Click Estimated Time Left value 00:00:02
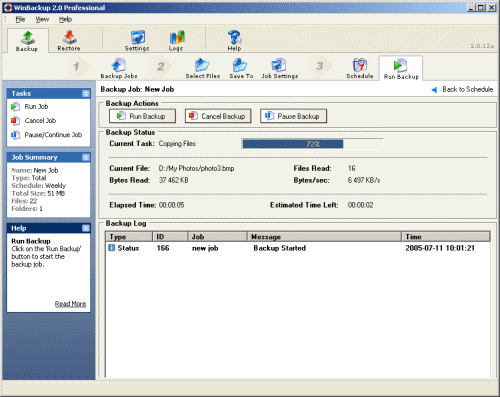 click(361, 205)
